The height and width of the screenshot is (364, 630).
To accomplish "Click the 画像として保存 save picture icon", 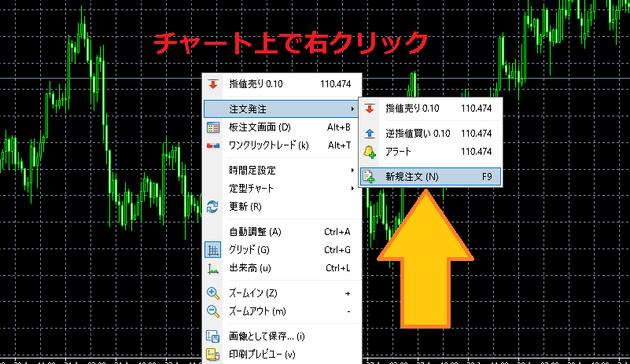I will [x=212, y=336].
